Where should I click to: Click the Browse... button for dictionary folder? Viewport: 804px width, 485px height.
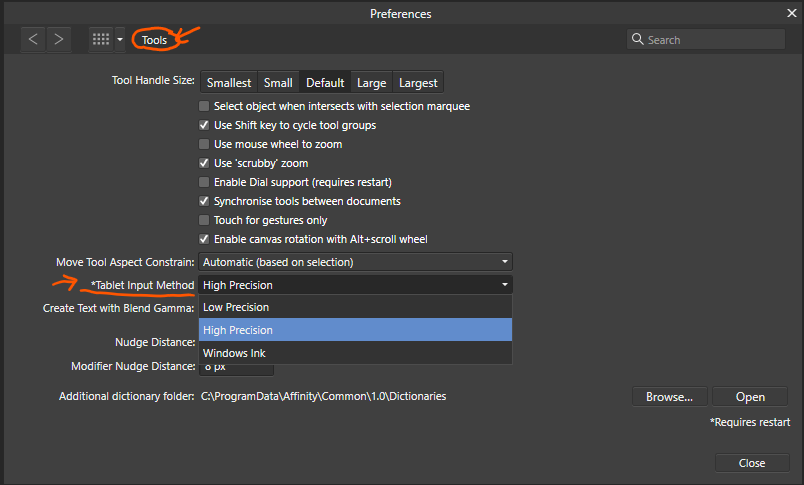point(669,397)
